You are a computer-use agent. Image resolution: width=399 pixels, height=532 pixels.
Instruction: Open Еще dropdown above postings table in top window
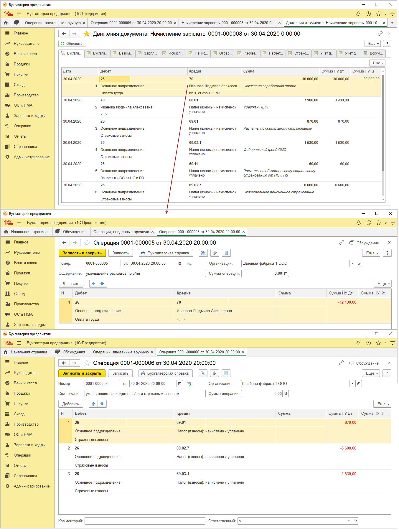click(377, 63)
